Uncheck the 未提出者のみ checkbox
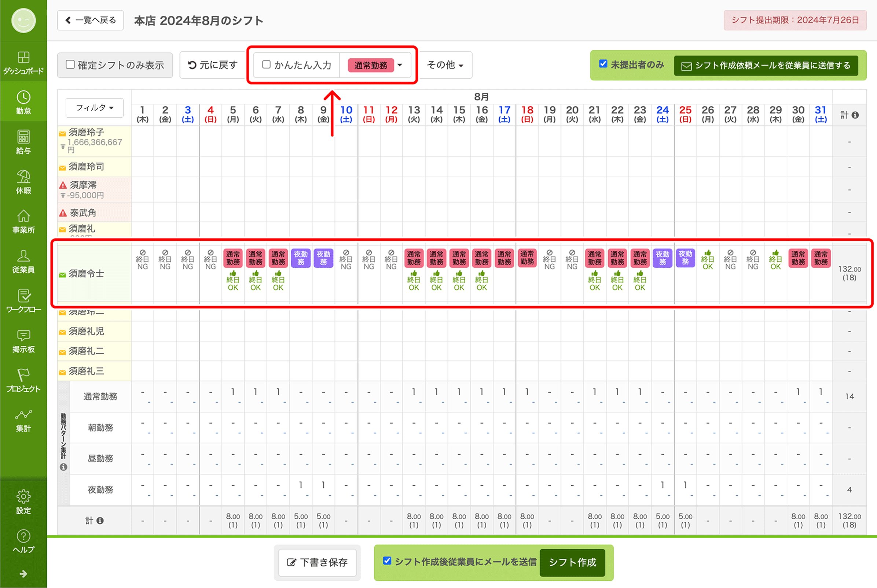The height and width of the screenshot is (588, 877). [x=603, y=64]
